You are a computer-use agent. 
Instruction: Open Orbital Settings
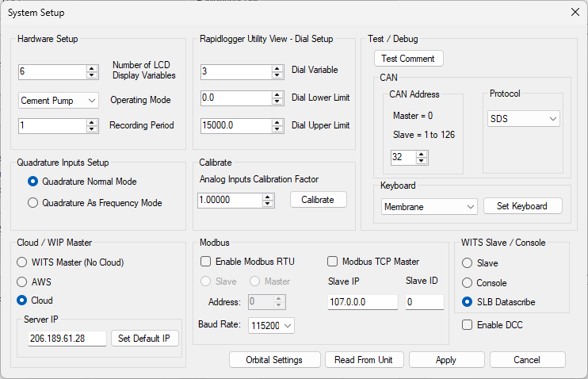[274, 360]
